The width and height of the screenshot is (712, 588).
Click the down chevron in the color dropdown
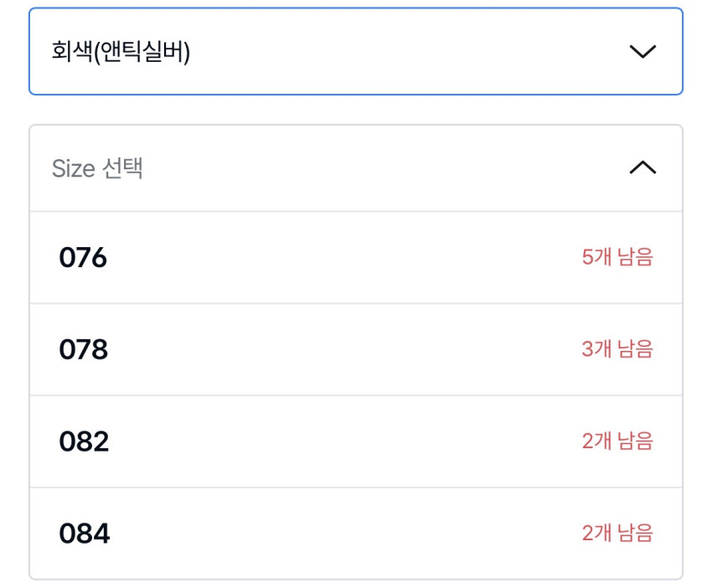642,52
